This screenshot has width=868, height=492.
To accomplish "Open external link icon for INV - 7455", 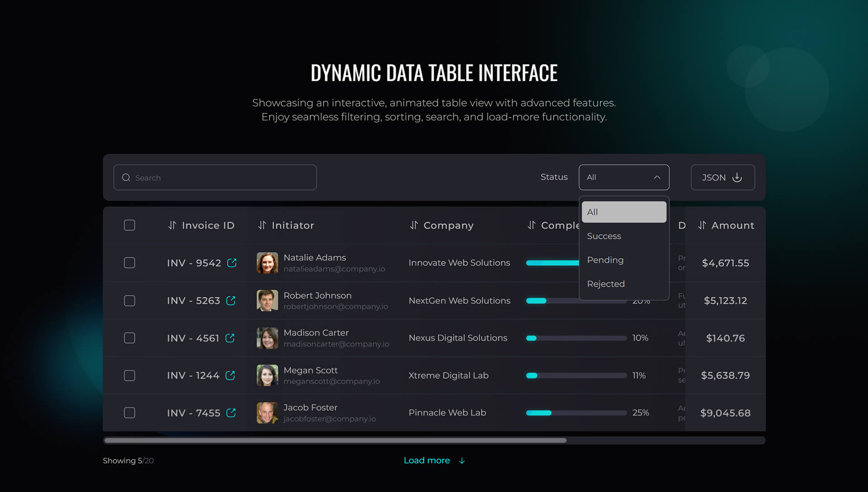I will pos(231,413).
